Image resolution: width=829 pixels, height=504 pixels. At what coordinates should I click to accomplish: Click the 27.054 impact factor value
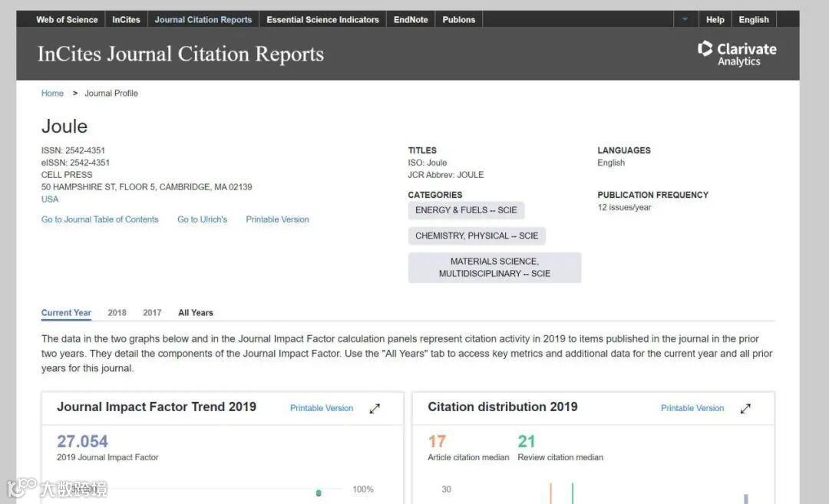pos(82,441)
